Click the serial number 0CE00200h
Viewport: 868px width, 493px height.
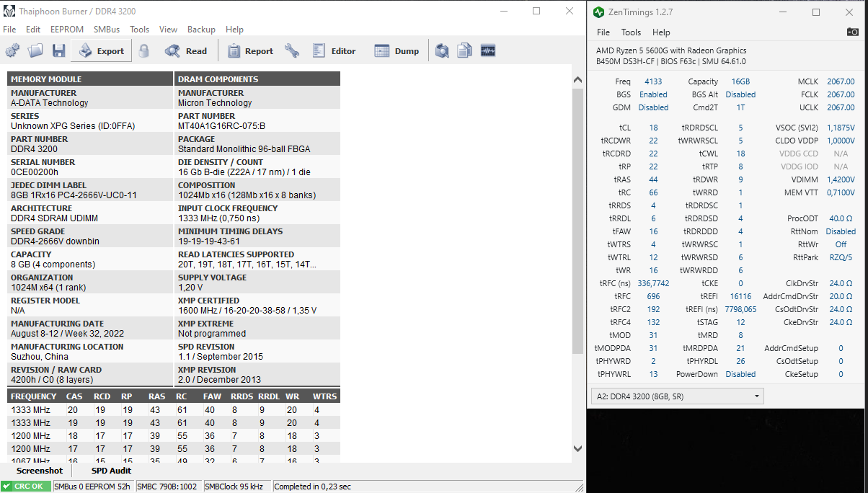[35, 172]
